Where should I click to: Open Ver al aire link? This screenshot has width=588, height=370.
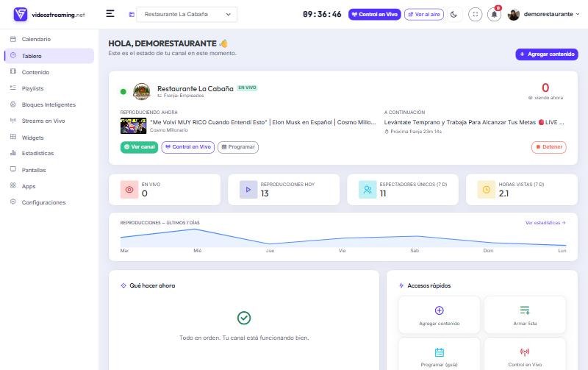[x=424, y=14]
